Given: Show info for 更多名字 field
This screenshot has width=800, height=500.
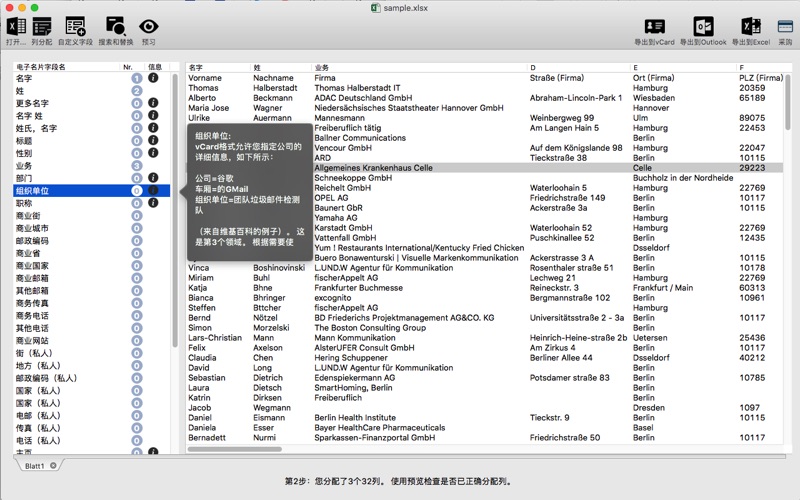Looking at the screenshot, I should [153, 103].
